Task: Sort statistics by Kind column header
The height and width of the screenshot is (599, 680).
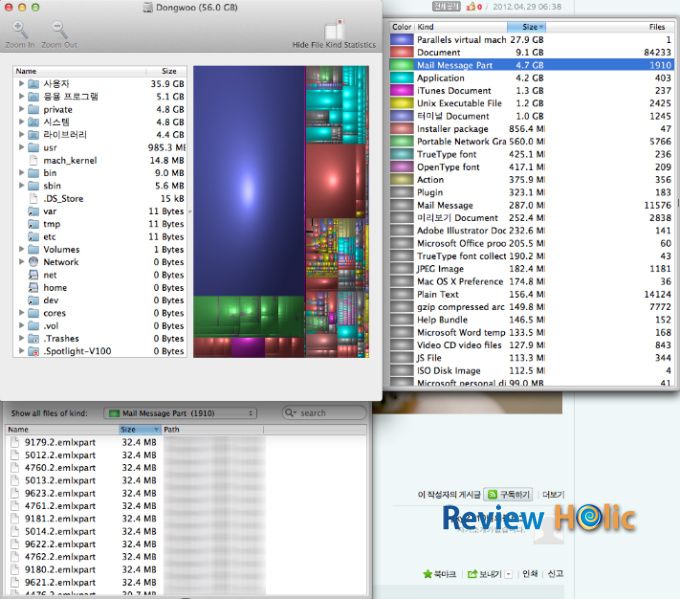Action: [461, 27]
